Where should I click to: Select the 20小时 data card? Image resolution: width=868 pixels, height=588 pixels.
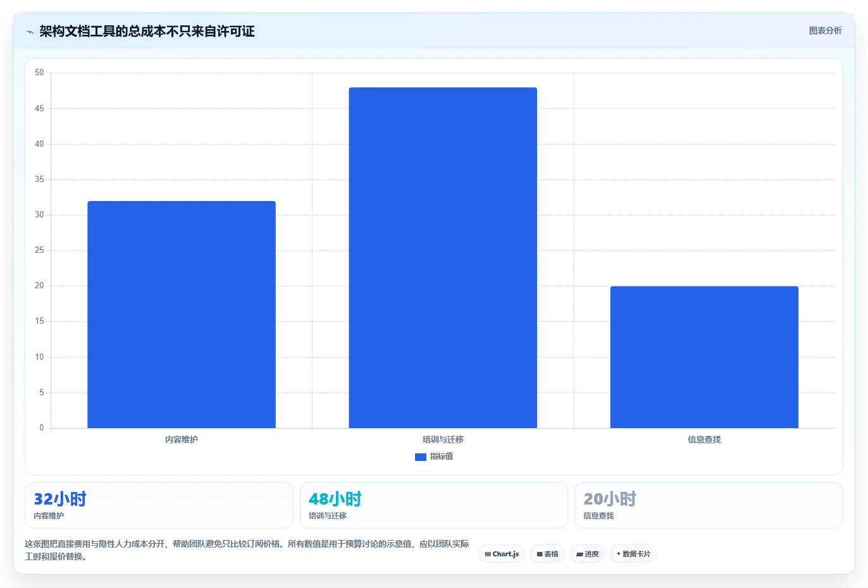point(709,505)
